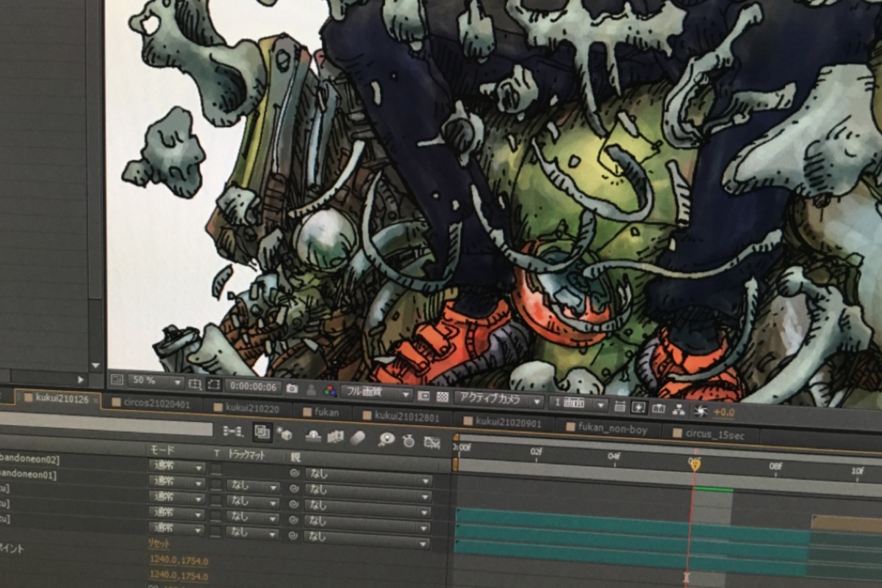
Task: Open the フル画質 resolution dropdown
Action: (x=376, y=393)
